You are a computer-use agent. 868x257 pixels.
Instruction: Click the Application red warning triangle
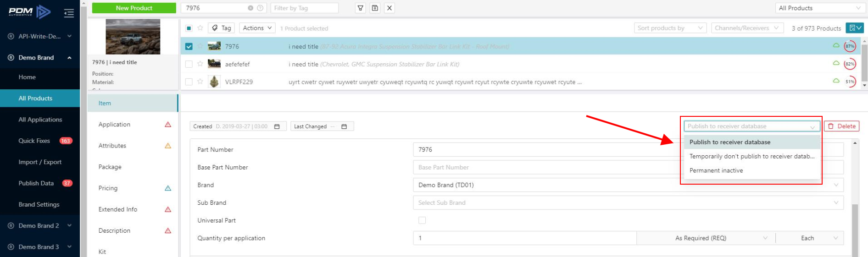click(x=168, y=125)
